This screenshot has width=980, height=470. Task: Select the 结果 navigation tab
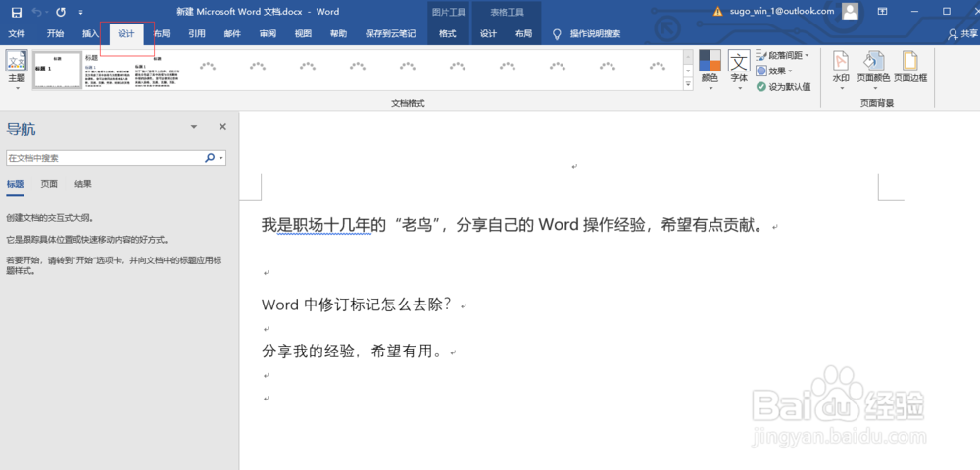point(82,184)
